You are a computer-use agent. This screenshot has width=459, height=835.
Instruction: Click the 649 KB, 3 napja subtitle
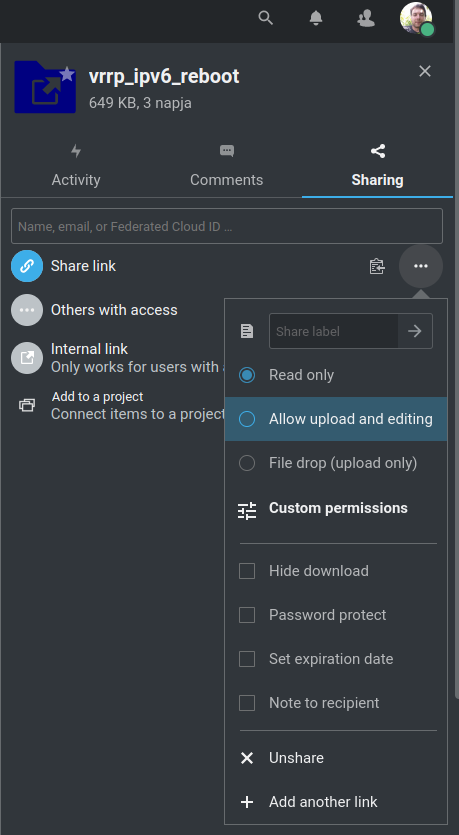coord(140,102)
